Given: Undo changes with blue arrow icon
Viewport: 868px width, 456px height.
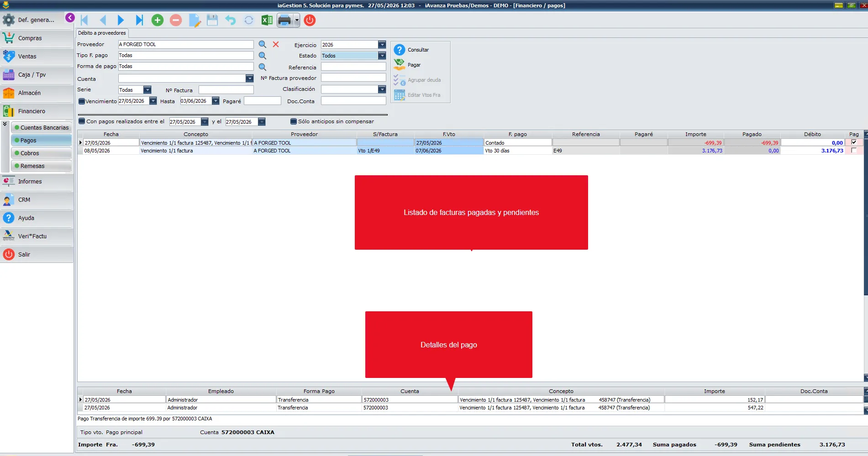Looking at the screenshot, I should coord(231,20).
